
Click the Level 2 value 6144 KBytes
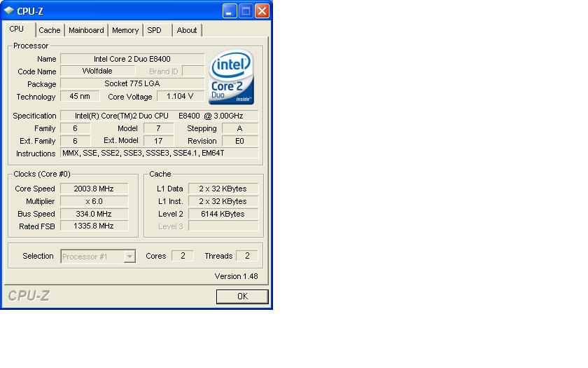(x=223, y=214)
